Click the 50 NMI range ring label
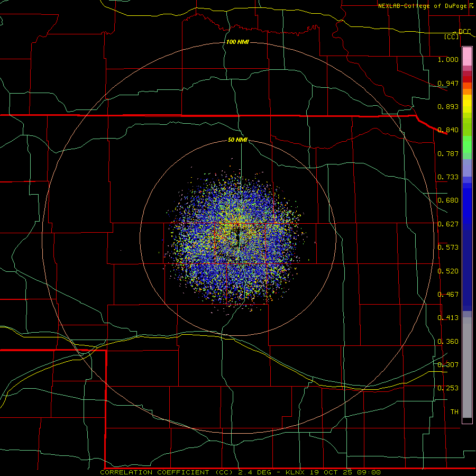 click(x=237, y=140)
